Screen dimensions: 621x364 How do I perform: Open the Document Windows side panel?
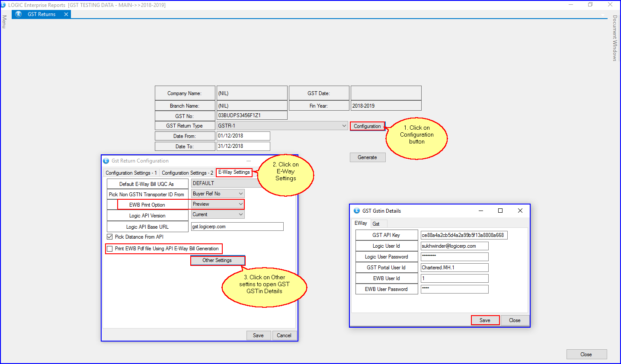(615, 38)
